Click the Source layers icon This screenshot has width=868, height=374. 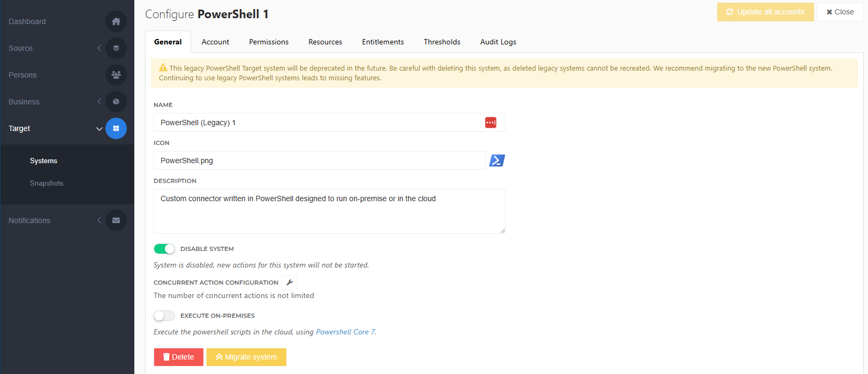(116, 48)
